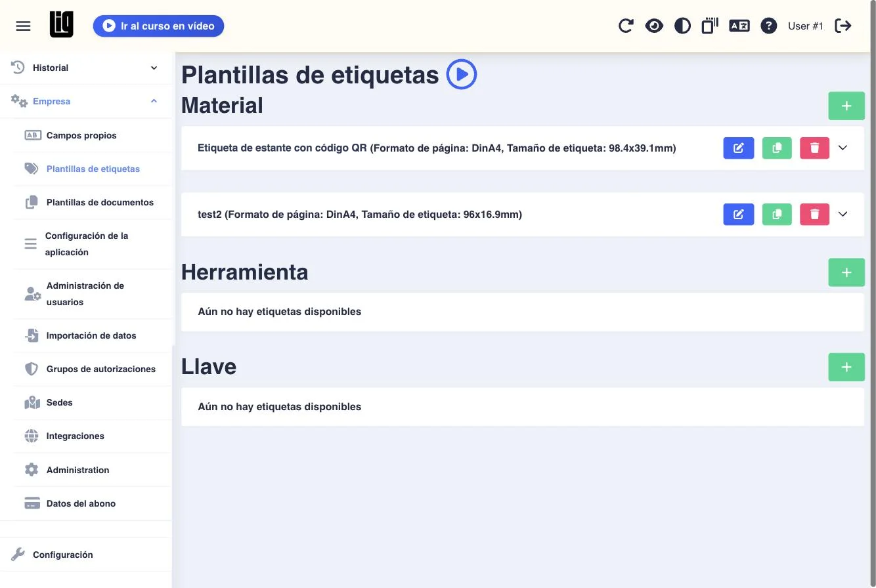
Task: Open language selection icon
Action: (739, 26)
